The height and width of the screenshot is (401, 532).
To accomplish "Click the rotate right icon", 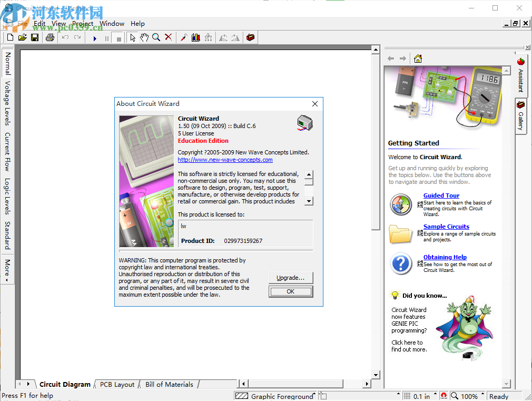I will pos(235,38).
